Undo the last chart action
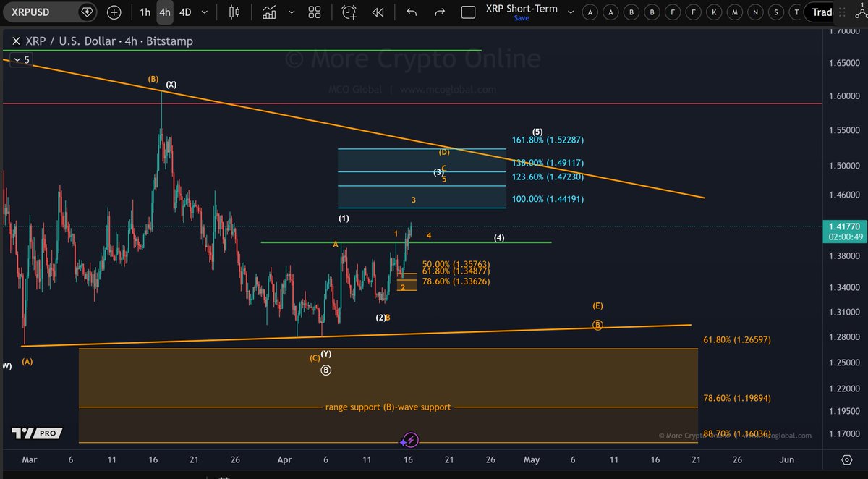This screenshot has width=868, height=479. pyautogui.click(x=412, y=12)
